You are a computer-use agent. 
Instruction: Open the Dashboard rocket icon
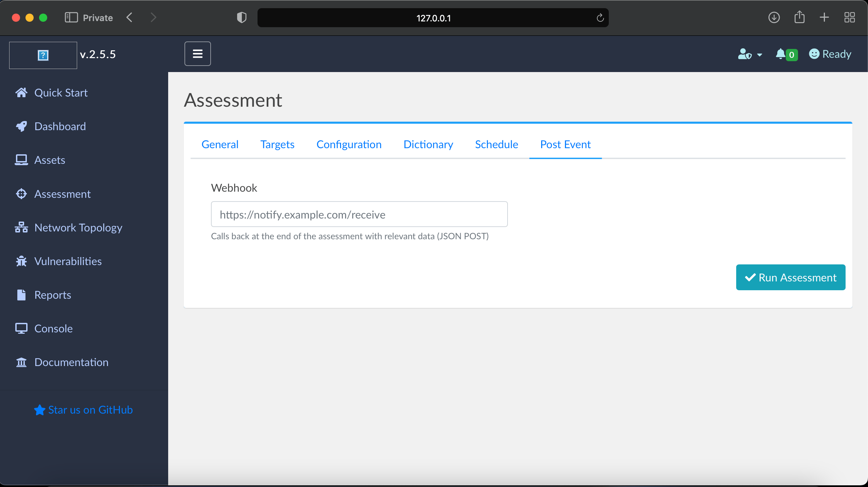(x=21, y=126)
